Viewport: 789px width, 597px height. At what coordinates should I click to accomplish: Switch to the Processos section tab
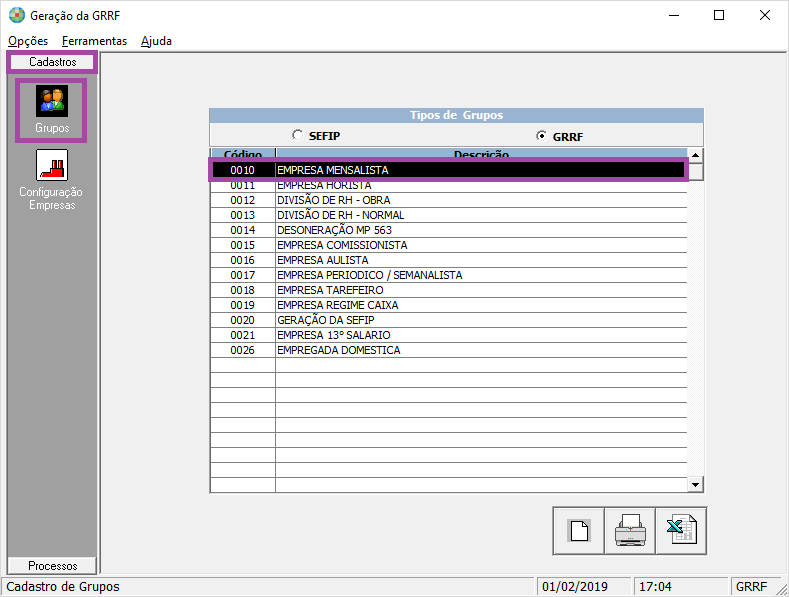click(52, 565)
